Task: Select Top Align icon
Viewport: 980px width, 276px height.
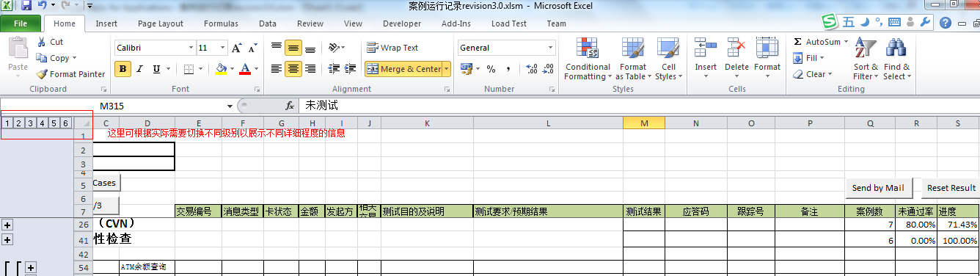Action: [x=277, y=48]
